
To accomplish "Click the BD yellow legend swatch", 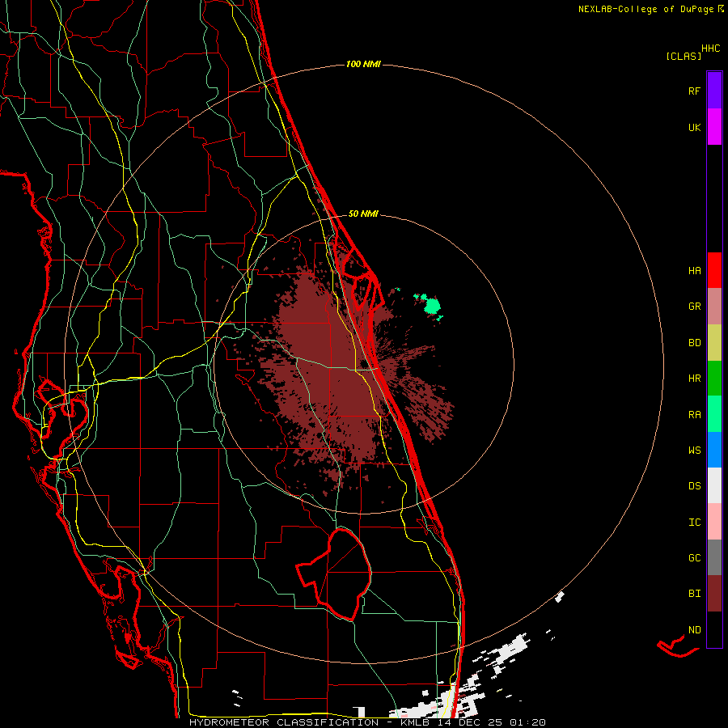I will [714, 342].
